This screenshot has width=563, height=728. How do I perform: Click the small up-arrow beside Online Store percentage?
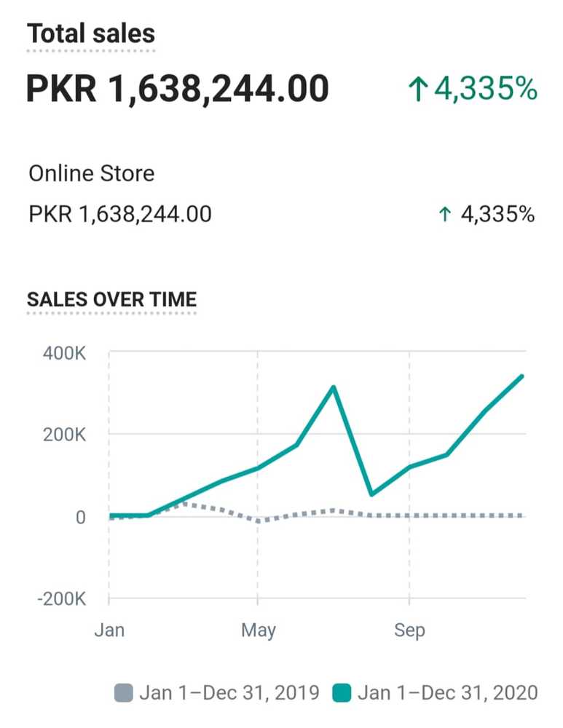[x=445, y=215]
